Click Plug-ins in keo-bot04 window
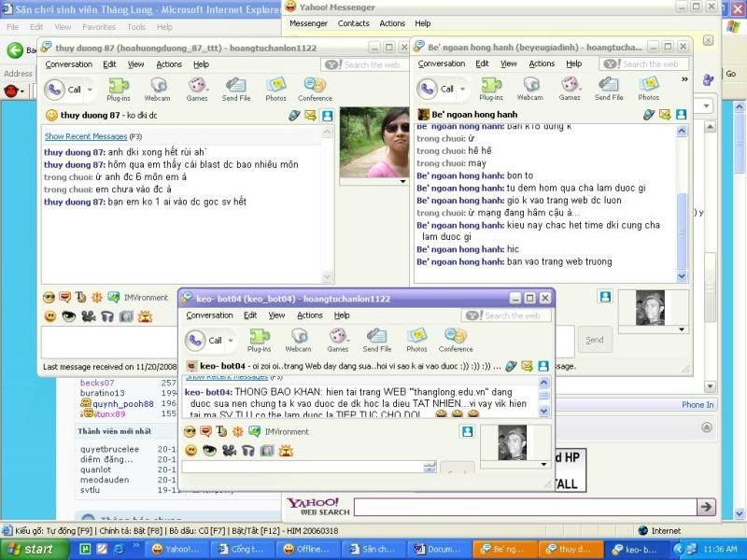The height and width of the screenshot is (560, 747). coord(260,340)
